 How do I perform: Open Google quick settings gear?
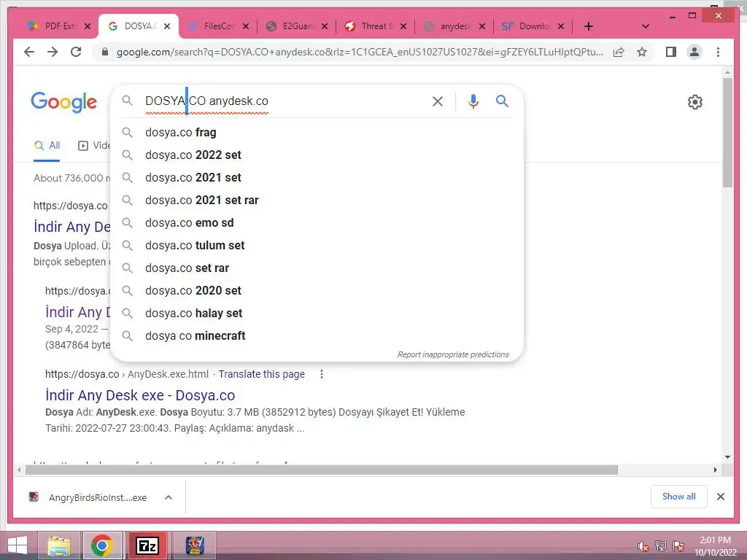[x=695, y=102]
